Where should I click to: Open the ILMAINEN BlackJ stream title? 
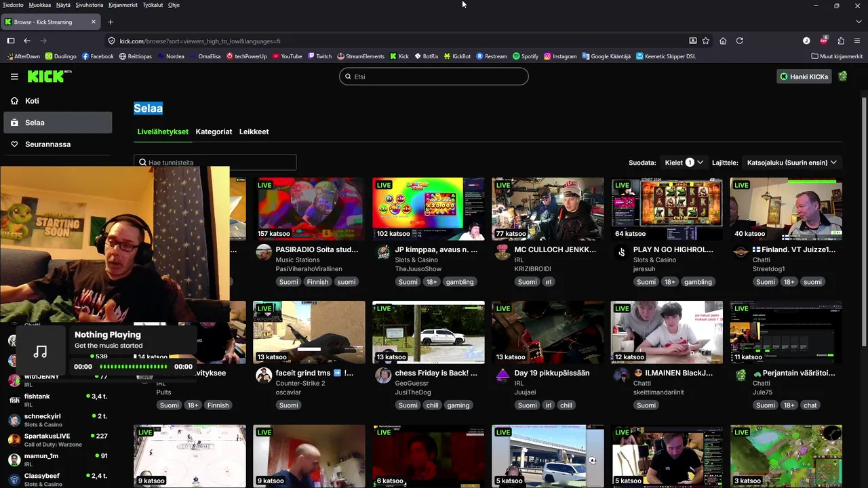tap(673, 373)
